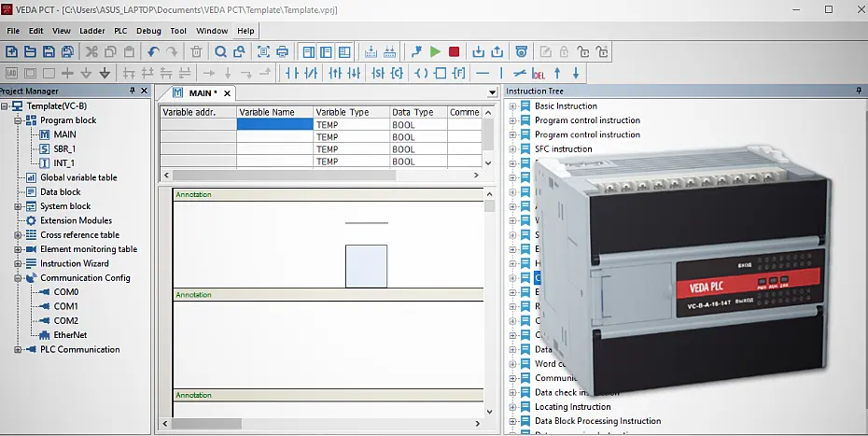
Task: Click the green Run play button
Action: pos(435,51)
